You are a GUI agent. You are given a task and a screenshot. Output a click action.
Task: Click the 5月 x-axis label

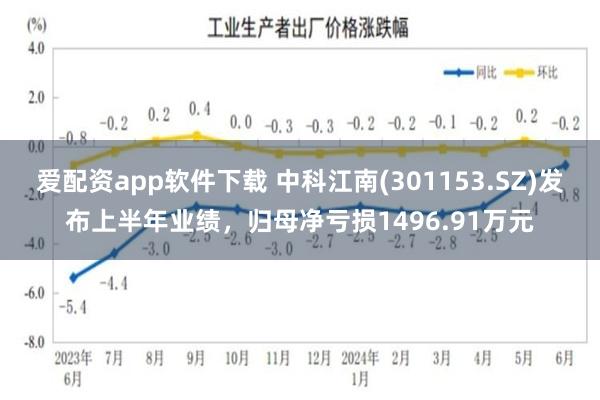tap(524, 359)
